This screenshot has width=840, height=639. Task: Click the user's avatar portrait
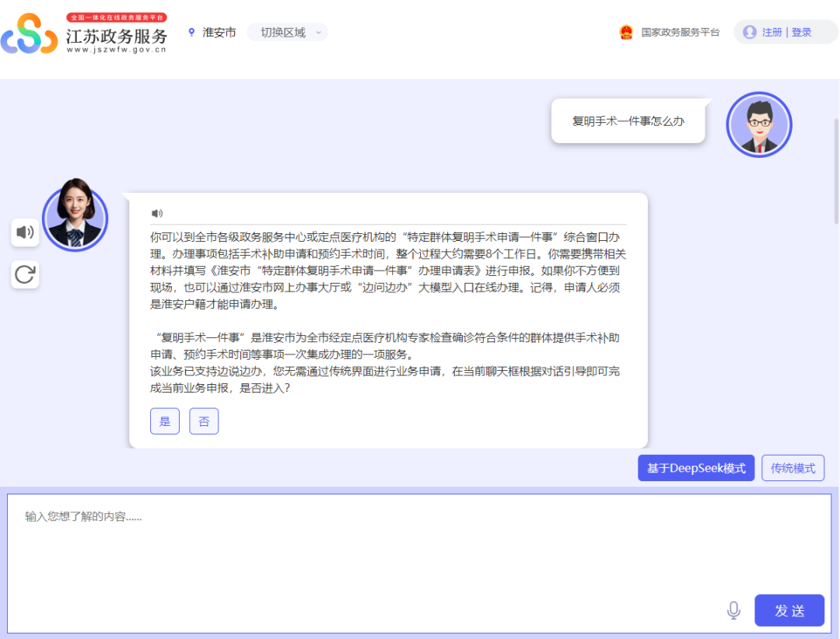click(759, 124)
